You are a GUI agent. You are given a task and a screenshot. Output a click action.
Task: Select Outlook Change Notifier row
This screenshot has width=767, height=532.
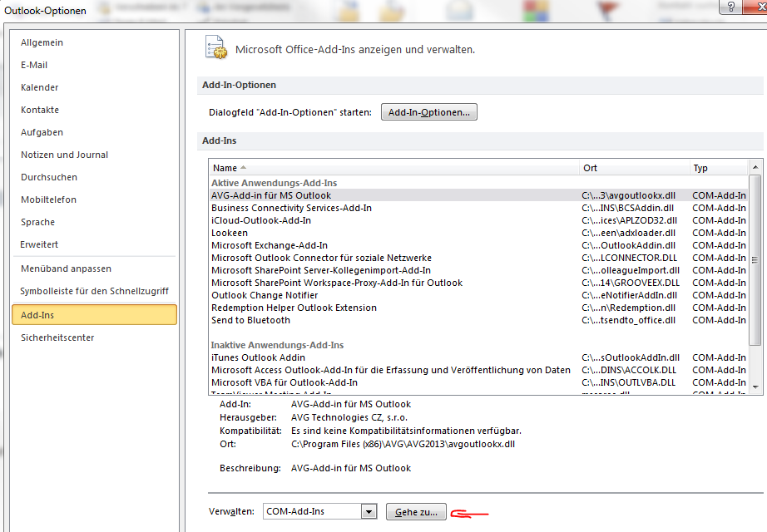[x=478, y=295]
